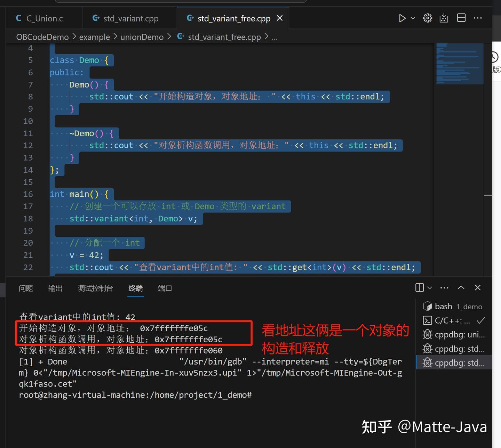Close the terminal panel with the X
Viewport: 501px width, 448px height.
tap(477, 287)
